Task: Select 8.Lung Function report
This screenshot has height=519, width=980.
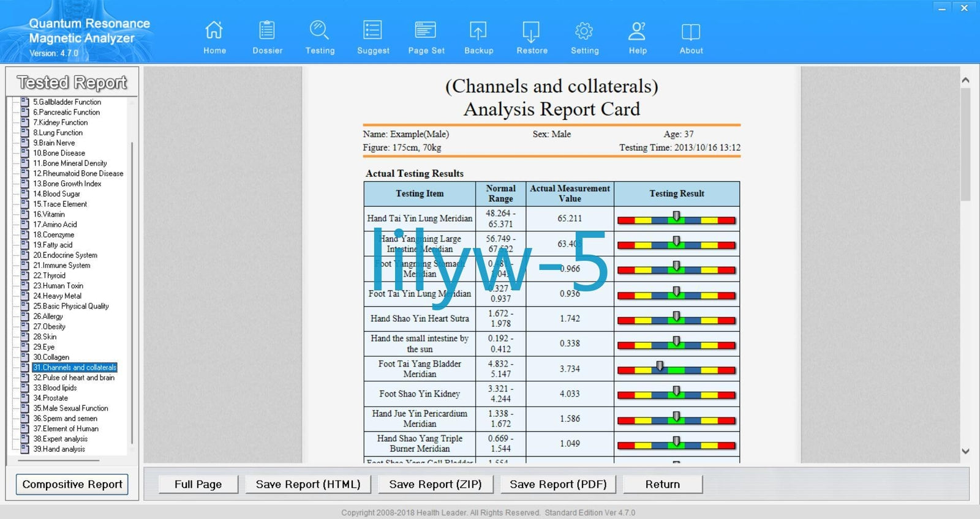Action: 58,133
